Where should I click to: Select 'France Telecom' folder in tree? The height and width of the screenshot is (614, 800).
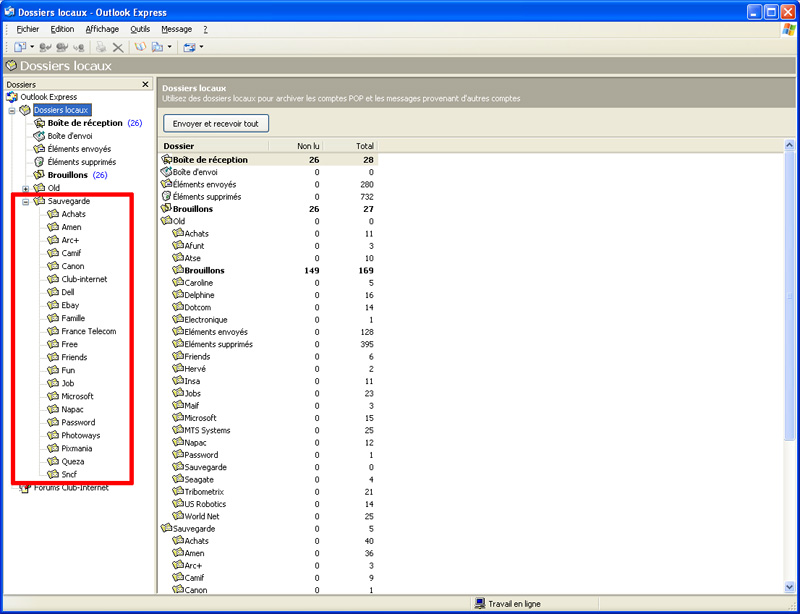coord(89,331)
